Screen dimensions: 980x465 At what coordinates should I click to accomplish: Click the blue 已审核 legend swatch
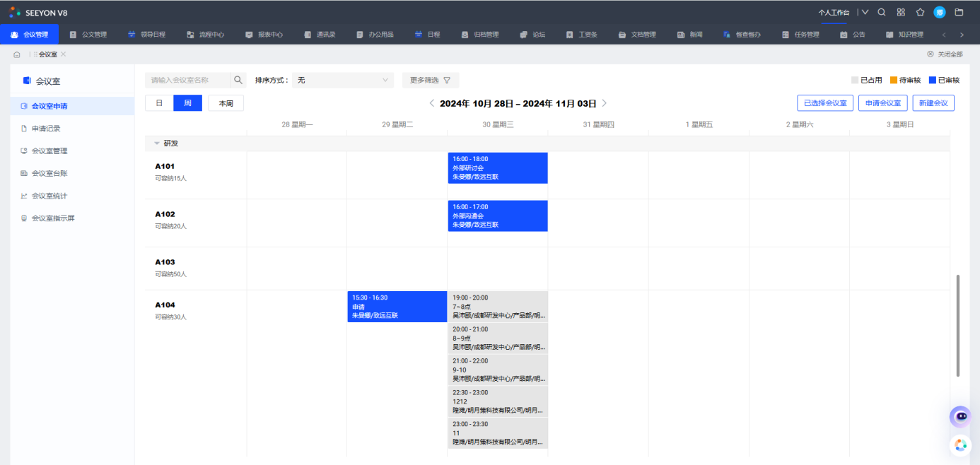[x=933, y=80]
